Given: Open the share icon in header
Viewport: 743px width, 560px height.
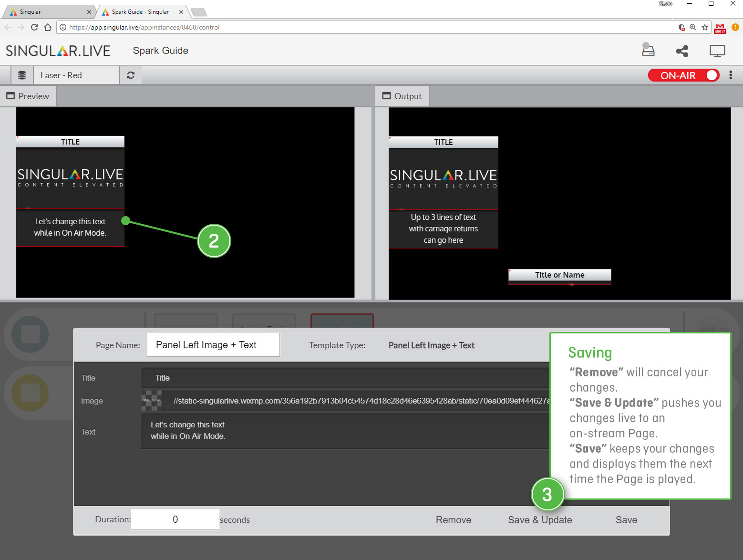Looking at the screenshot, I should [682, 51].
